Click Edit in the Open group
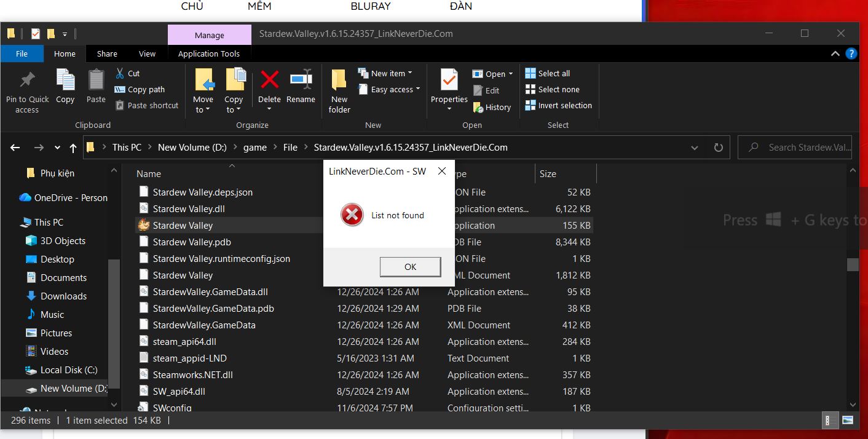This screenshot has width=868, height=439. [486, 90]
